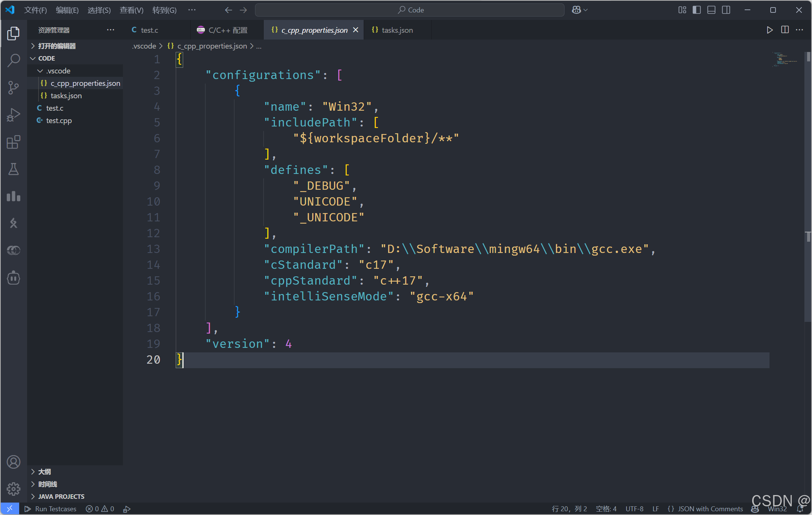
Task: Open the Run and Debug view
Action: 14,115
